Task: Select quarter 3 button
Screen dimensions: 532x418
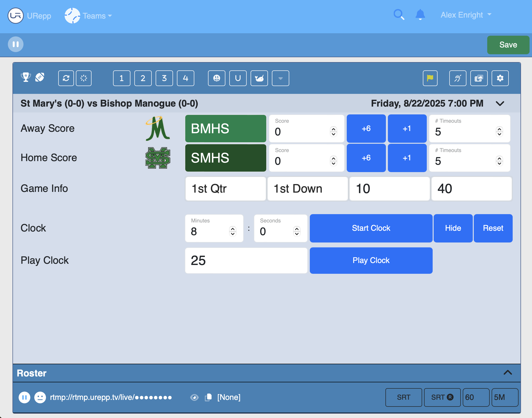Action: (164, 78)
